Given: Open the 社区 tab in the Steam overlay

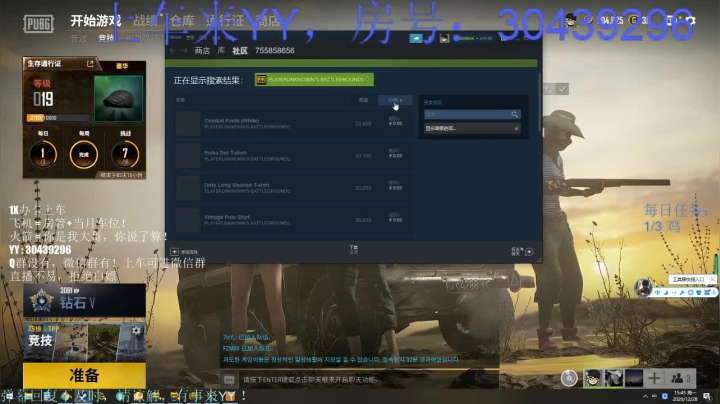Looking at the screenshot, I should coord(240,50).
